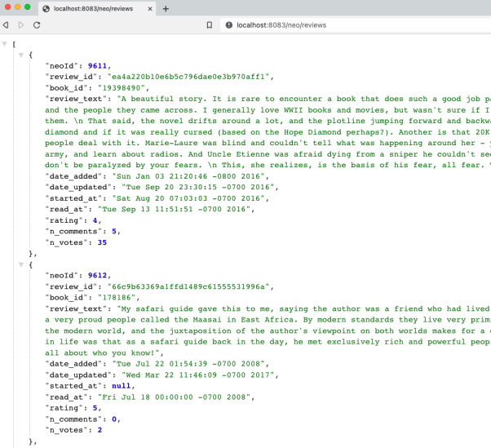Viewport: 491px width, 448px height.
Task: Click started_at "Sat Aug 20 07:03:03 -0700 2016"
Action: tap(188, 198)
